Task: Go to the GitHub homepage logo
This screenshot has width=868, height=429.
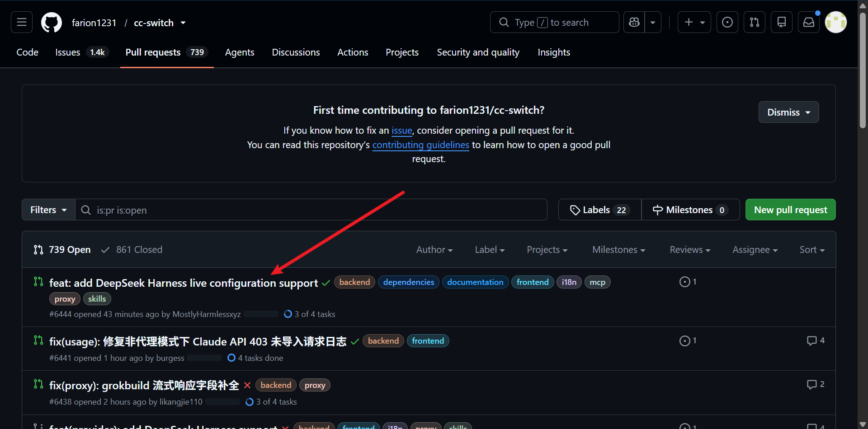Action: (x=52, y=22)
